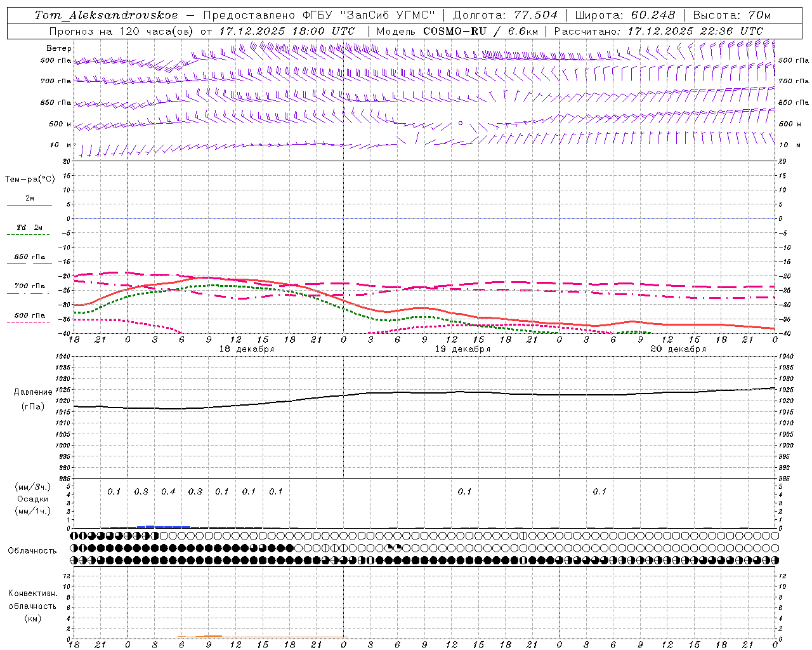Click the first cloud symbol in the bottom cloudiness row
Viewport: 812px width, 650px height.
tap(74, 560)
